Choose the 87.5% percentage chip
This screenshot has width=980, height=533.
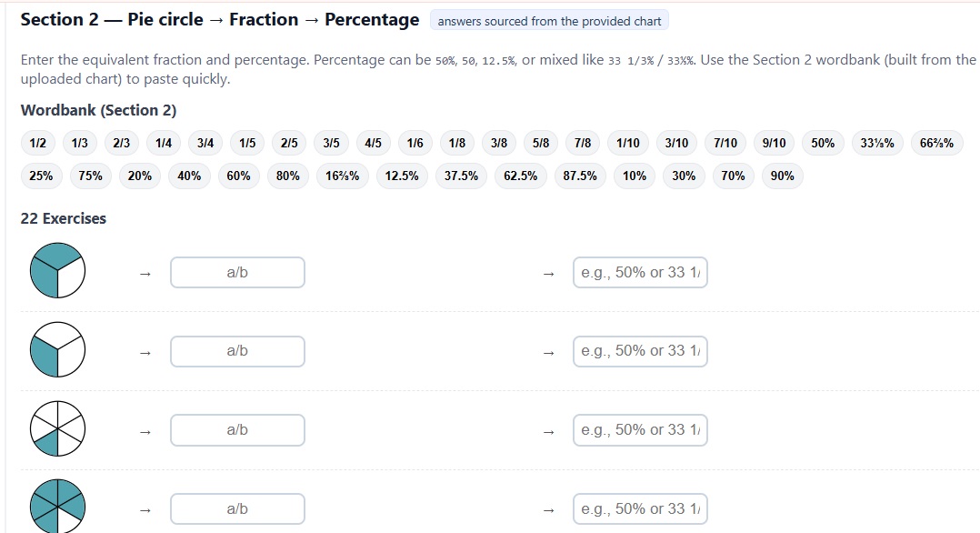tap(580, 176)
